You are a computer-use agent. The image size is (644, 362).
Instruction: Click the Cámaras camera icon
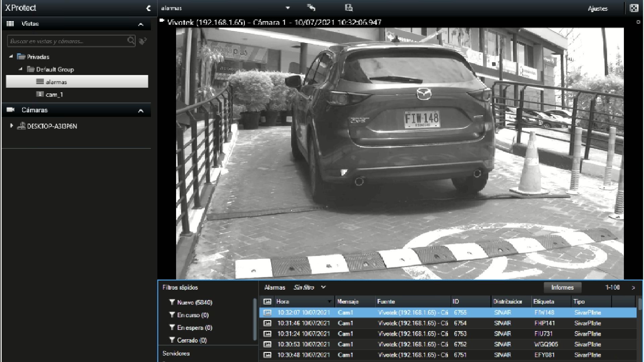point(10,110)
